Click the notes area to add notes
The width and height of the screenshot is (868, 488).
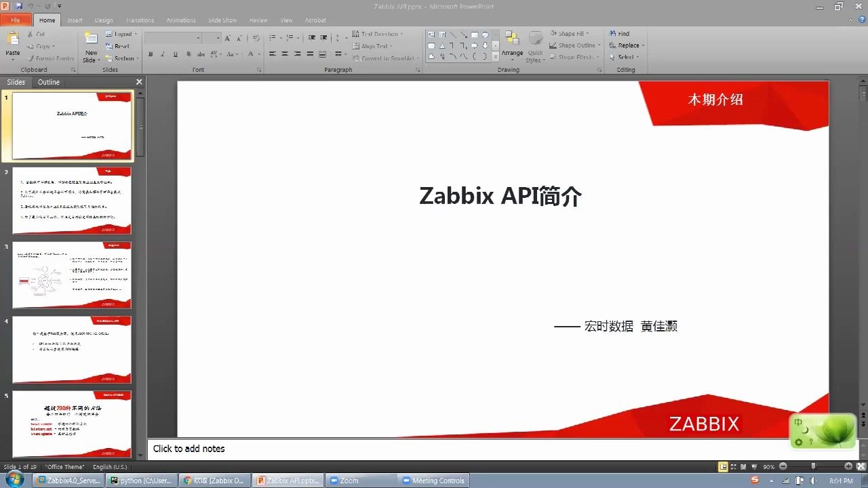[502, 449]
